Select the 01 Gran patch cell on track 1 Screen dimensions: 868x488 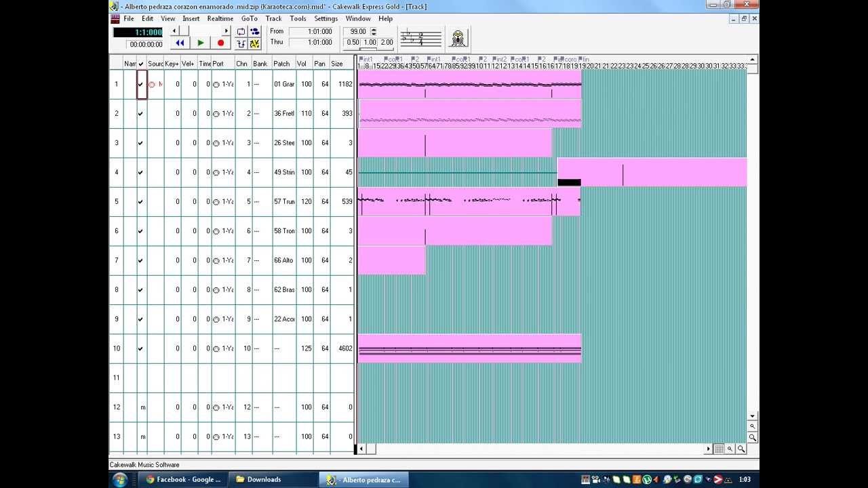(284, 85)
